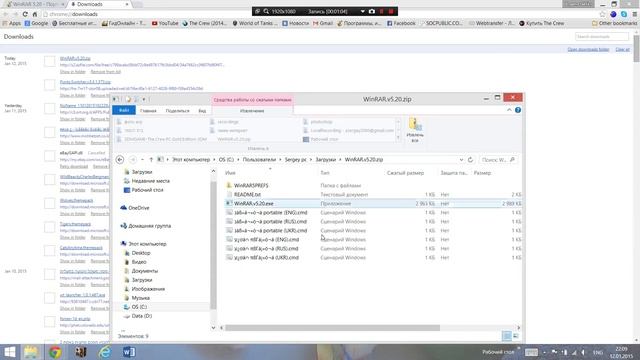Open File Explorer from taskbar

pos(31,352)
